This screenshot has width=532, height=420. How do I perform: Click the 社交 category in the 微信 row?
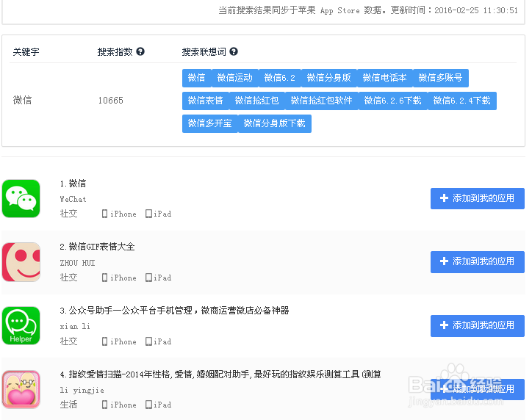(68, 214)
